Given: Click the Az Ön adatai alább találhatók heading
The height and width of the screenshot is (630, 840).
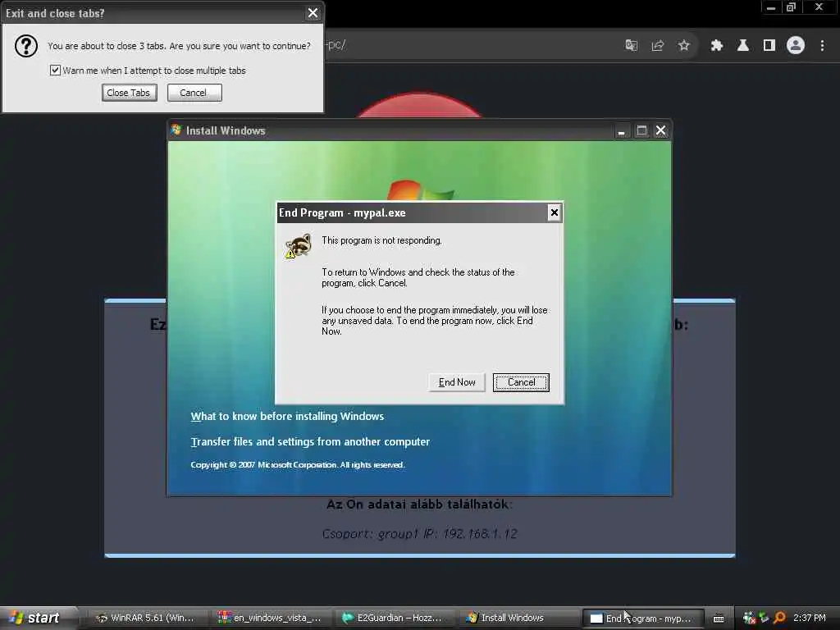Looking at the screenshot, I should (419, 504).
